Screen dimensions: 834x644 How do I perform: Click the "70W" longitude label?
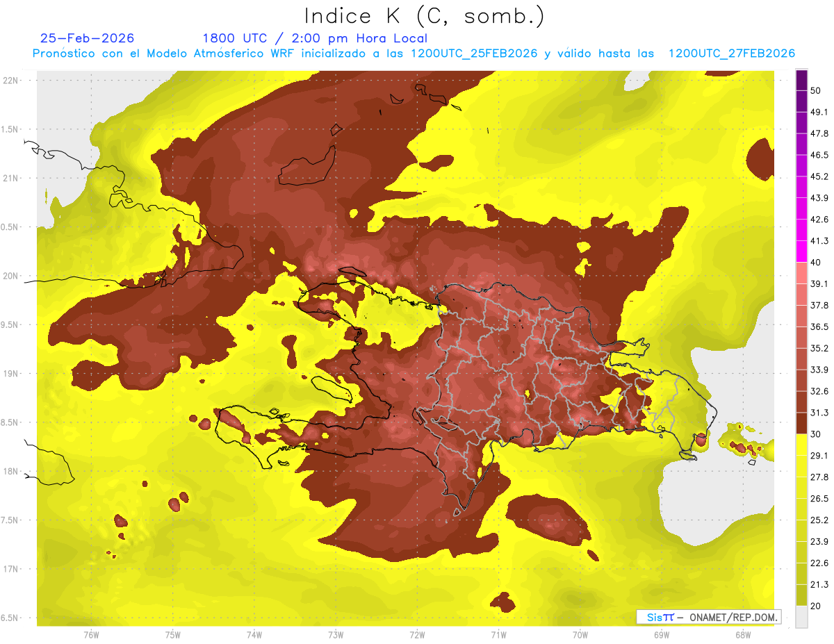tap(580, 635)
